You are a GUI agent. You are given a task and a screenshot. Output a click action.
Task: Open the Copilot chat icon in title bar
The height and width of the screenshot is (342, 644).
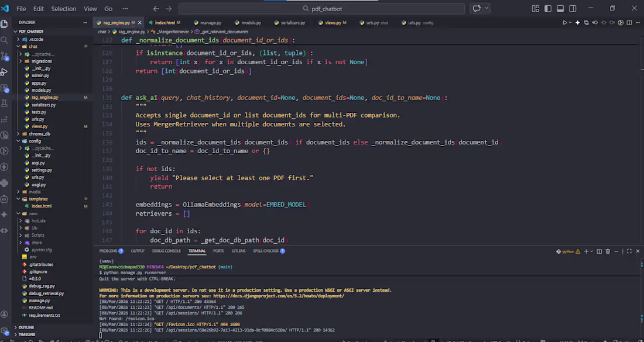477,9
